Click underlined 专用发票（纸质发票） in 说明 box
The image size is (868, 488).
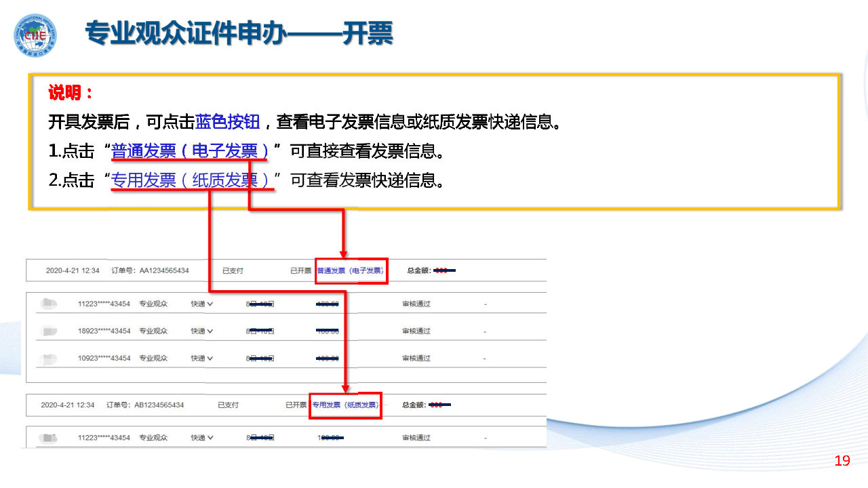click(193, 180)
